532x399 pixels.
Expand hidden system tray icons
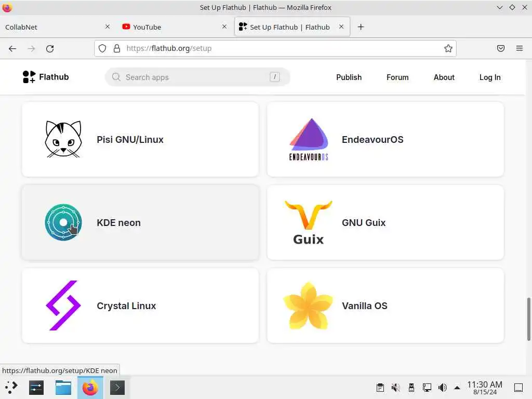[x=457, y=388]
